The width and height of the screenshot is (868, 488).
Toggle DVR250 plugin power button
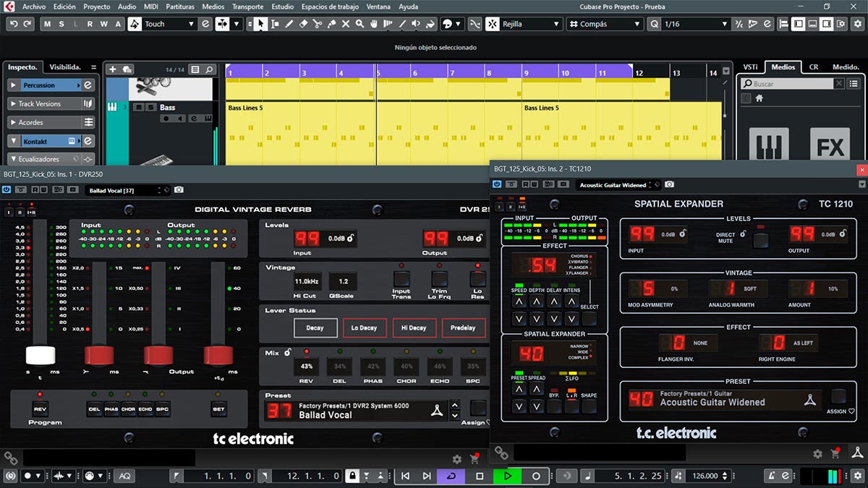[7, 190]
